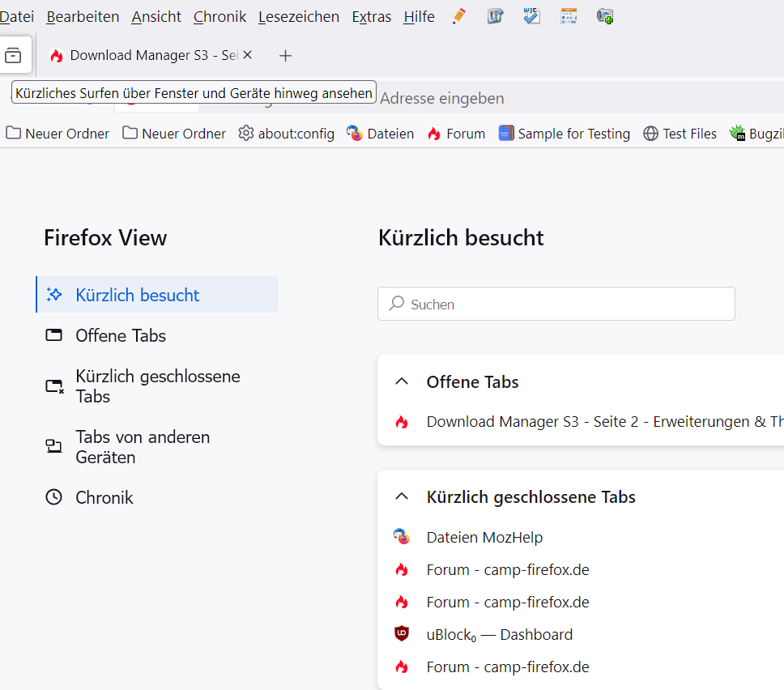Viewport: 784px width, 690px height.
Task: Close the Download Manager S3 tab
Action: tap(248, 55)
